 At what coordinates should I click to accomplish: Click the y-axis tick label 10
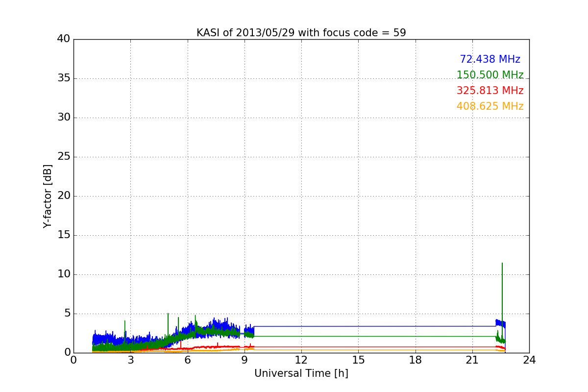coord(63,274)
